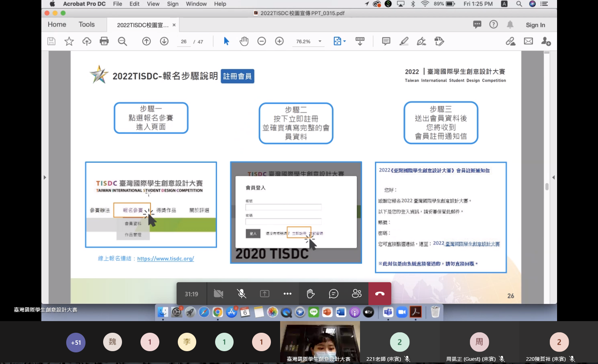Click the page number field
The image size is (598, 364).
184,42
